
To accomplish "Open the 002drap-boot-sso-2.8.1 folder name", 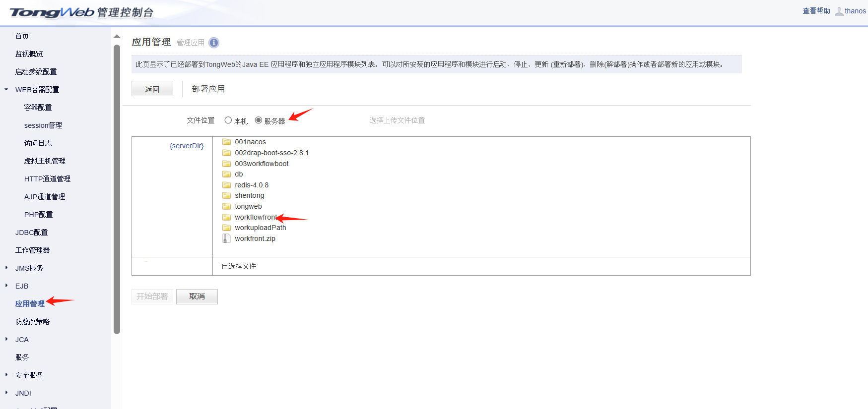I will (272, 153).
